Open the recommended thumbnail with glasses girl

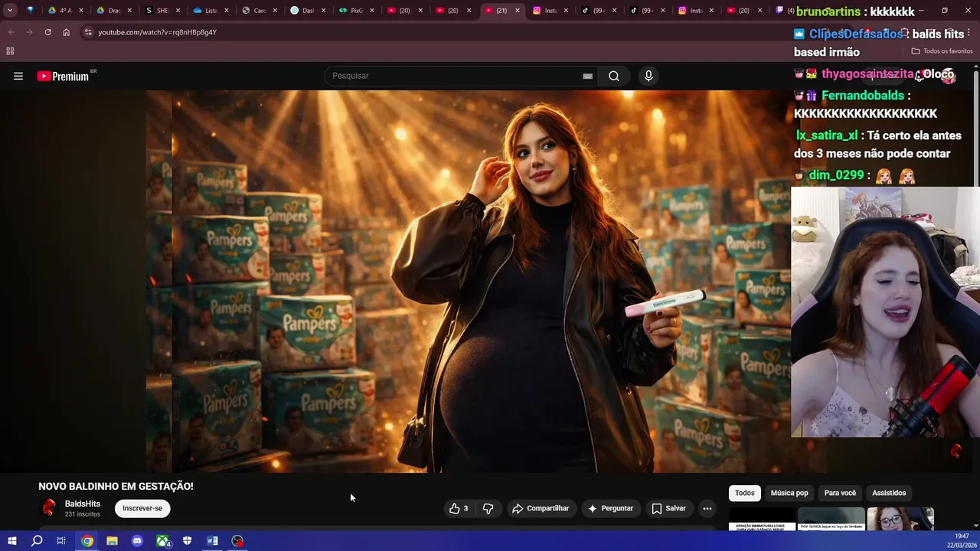click(900, 519)
